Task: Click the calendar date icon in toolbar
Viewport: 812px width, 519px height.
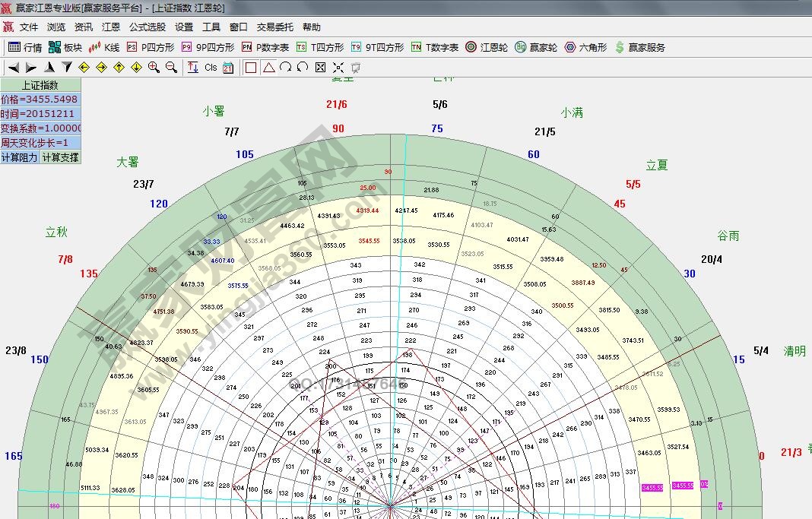Action: 228,68
